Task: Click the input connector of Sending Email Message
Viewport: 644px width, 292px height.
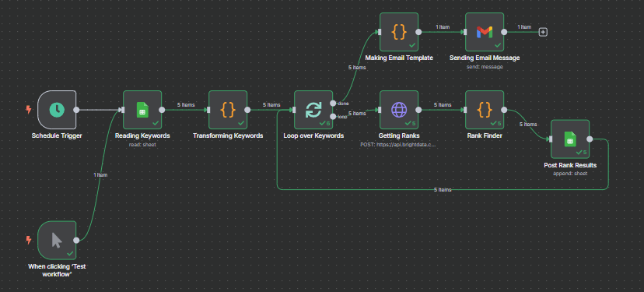Action: coord(464,32)
